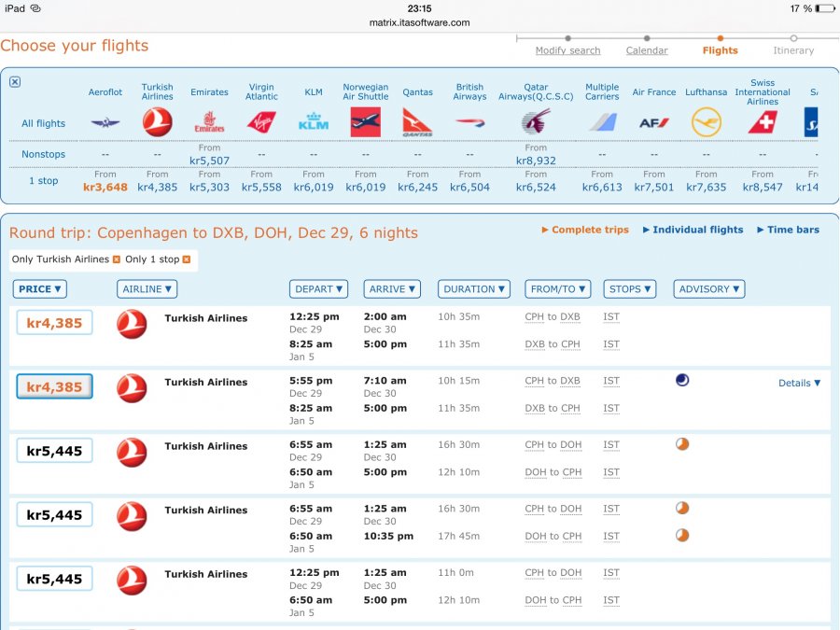Image resolution: width=840 pixels, height=630 pixels.
Task: Remove the Only 1 stop filter
Action: (x=187, y=259)
